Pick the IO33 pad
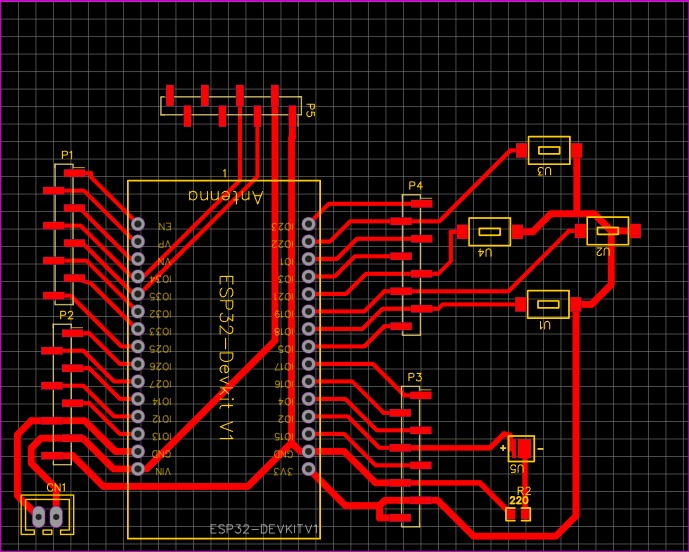Image resolution: width=689 pixels, height=552 pixels. coord(138,329)
